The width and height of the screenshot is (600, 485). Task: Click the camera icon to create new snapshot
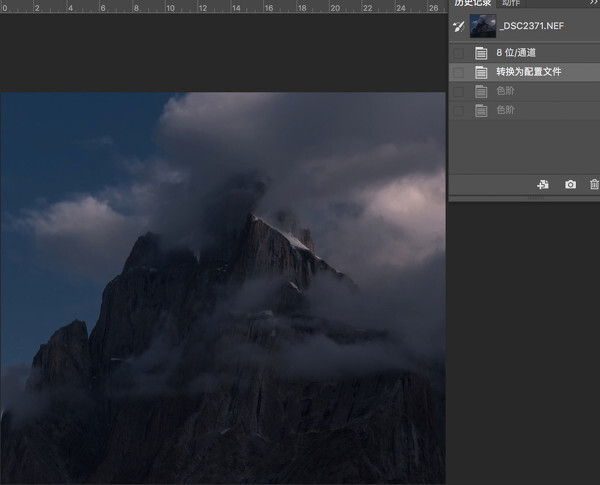pos(570,185)
